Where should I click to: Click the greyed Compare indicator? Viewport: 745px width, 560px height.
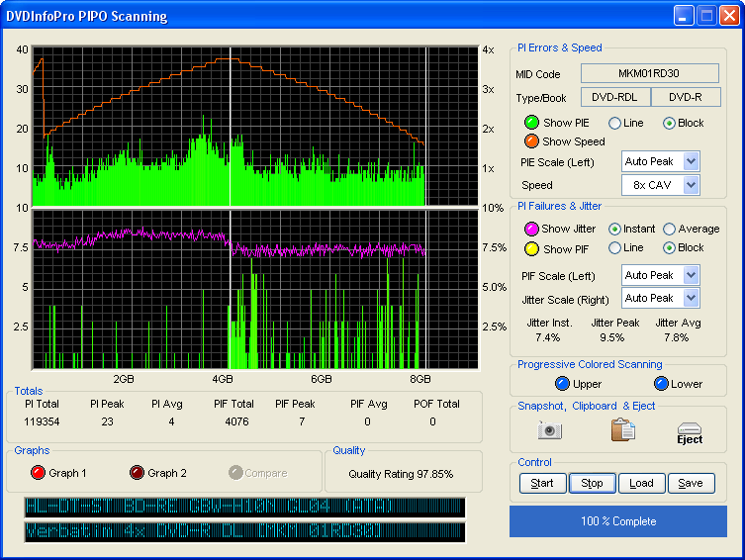pos(235,473)
